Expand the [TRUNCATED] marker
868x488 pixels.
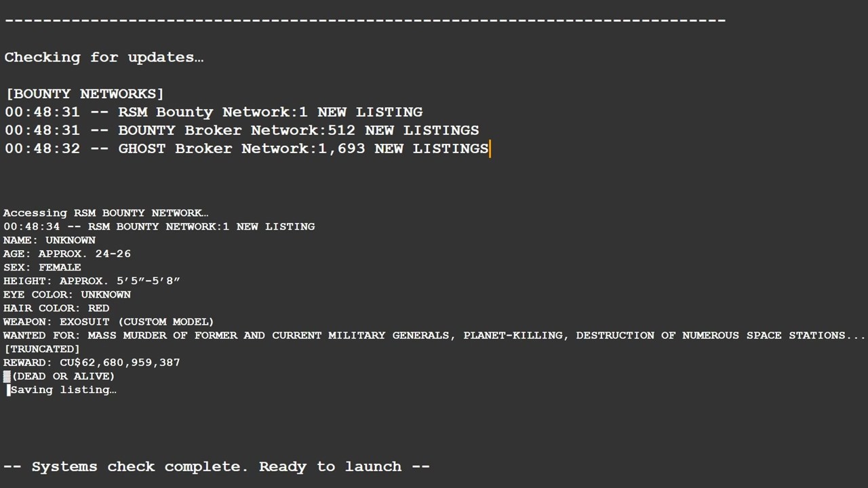[x=42, y=348]
